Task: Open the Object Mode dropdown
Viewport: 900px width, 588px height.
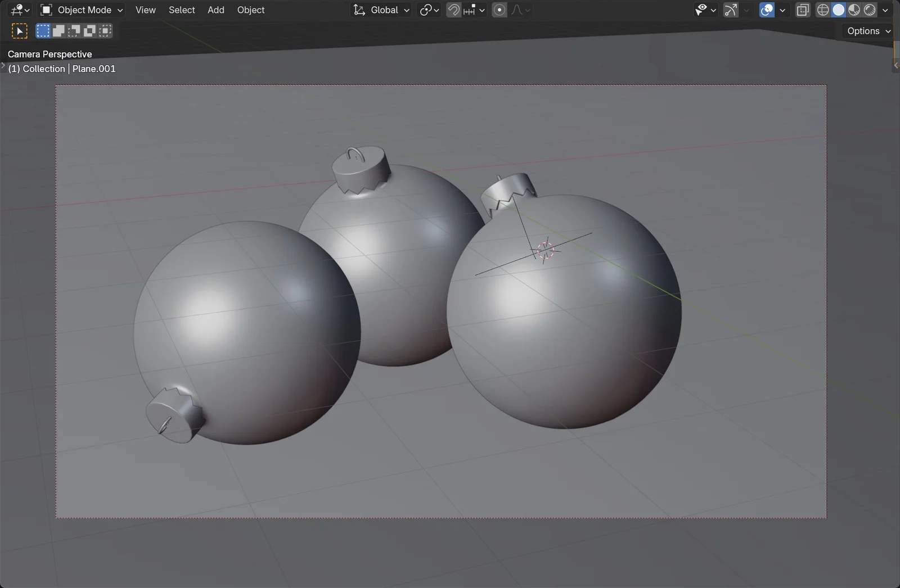Action: 82,10
